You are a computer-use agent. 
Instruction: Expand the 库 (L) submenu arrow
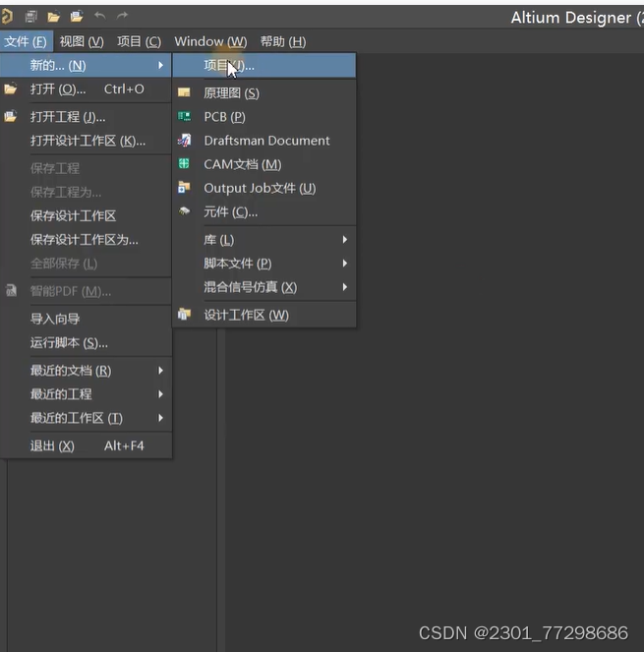coord(345,240)
